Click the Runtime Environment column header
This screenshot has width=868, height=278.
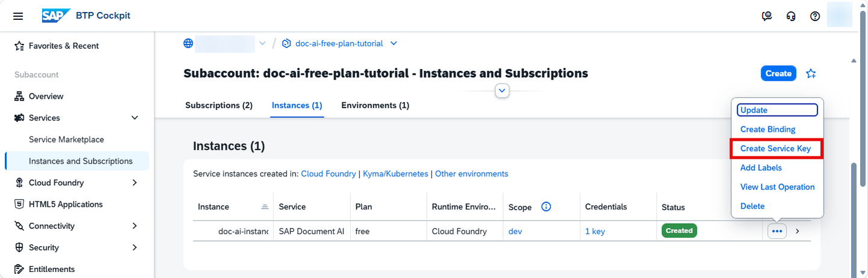pyautogui.click(x=465, y=206)
